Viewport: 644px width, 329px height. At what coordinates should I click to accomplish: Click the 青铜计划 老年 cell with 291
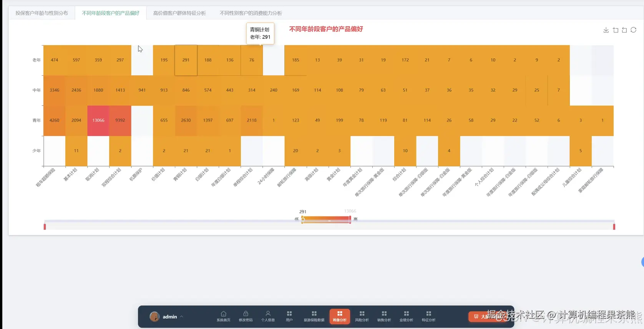186,60
